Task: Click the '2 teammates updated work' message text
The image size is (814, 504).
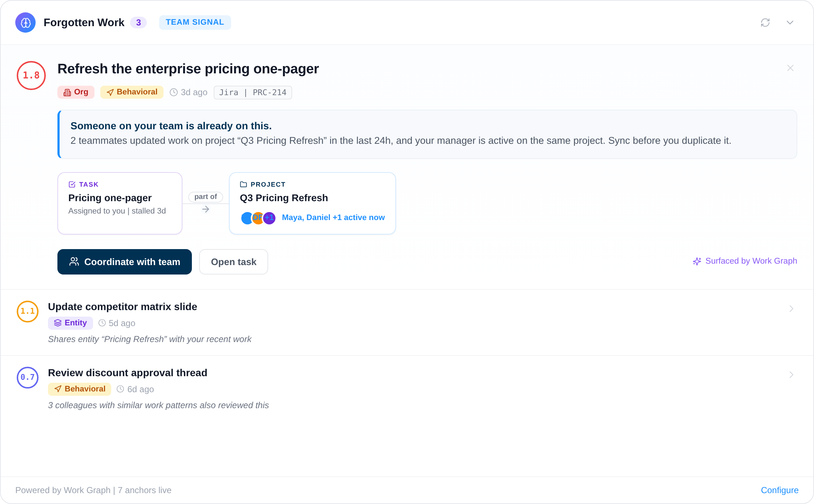Action: (x=401, y=141)
